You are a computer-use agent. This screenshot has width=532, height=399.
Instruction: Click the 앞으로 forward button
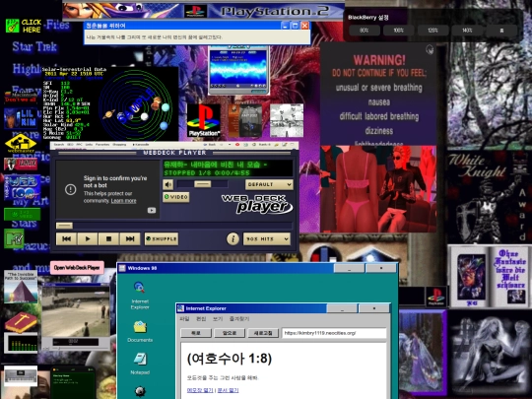(x=230, y=333)
